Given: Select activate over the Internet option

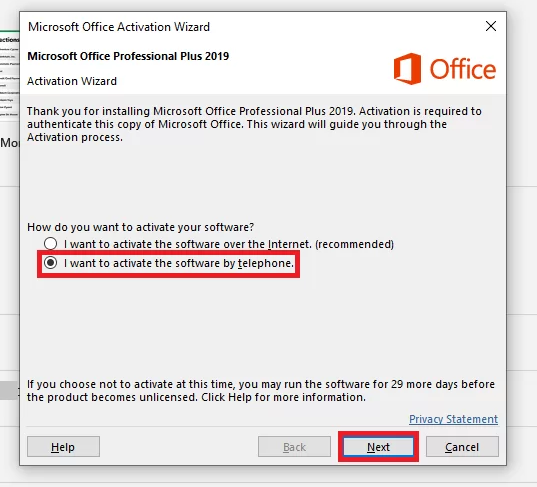Looking at the screenshot, I should pos(50,244).
